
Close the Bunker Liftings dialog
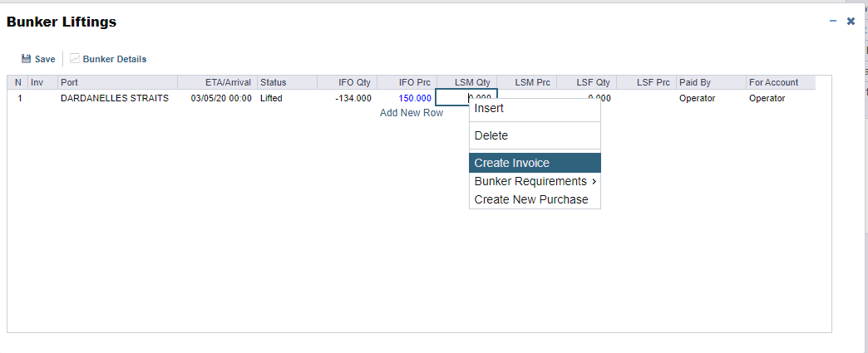click(x=851, y=21)
